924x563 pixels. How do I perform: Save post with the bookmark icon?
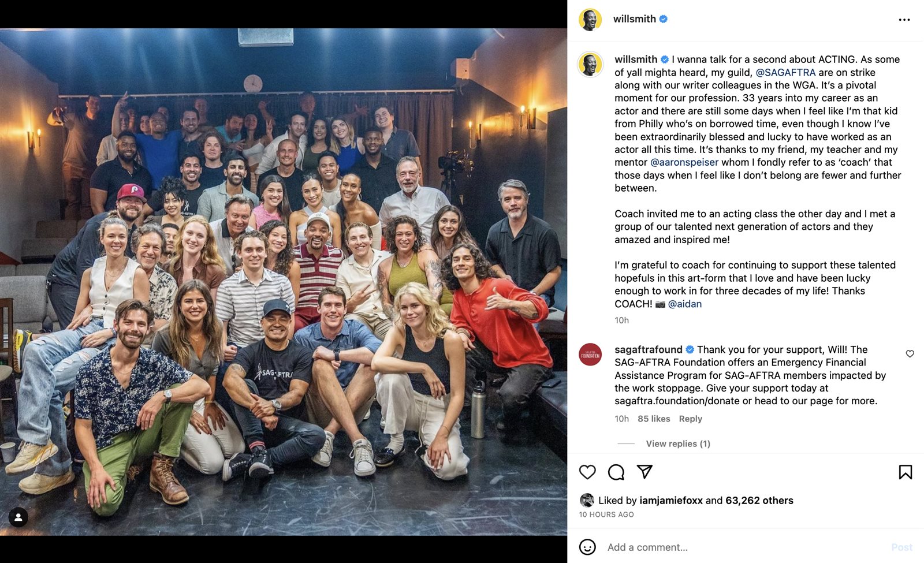905,472
